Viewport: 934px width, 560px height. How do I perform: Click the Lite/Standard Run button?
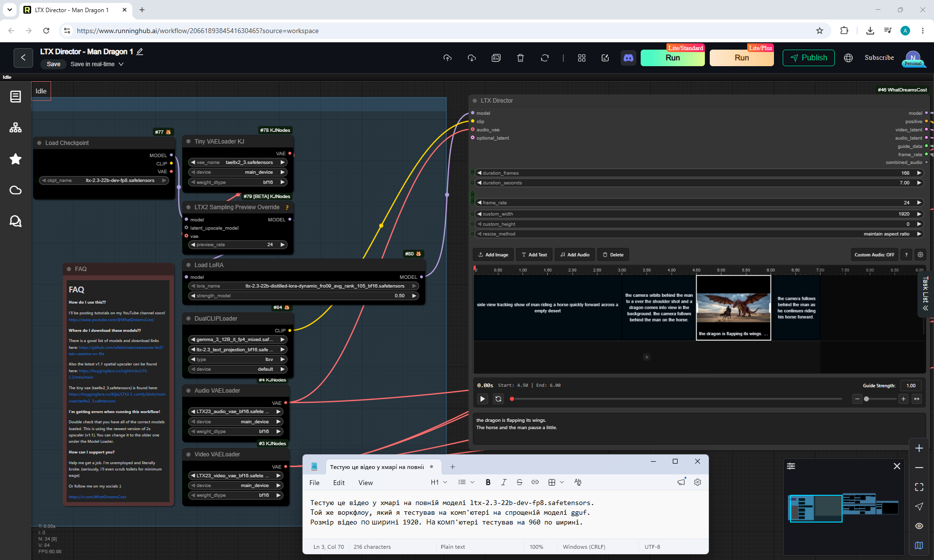(x=673, y=58)
